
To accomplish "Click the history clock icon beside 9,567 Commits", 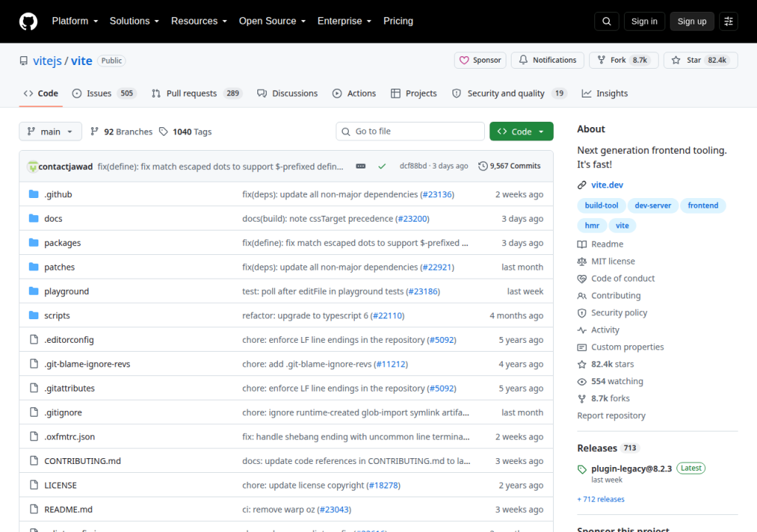I will [x=483, y=166].
